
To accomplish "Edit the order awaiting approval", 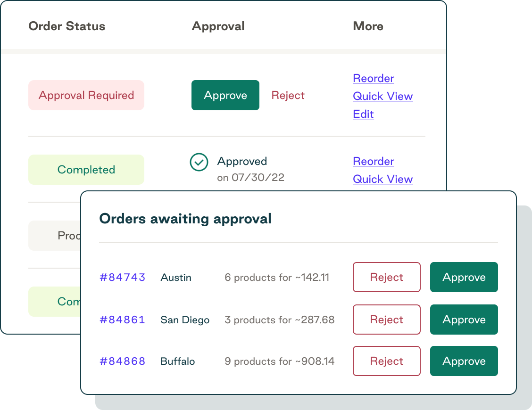I will tap(363, 114).
